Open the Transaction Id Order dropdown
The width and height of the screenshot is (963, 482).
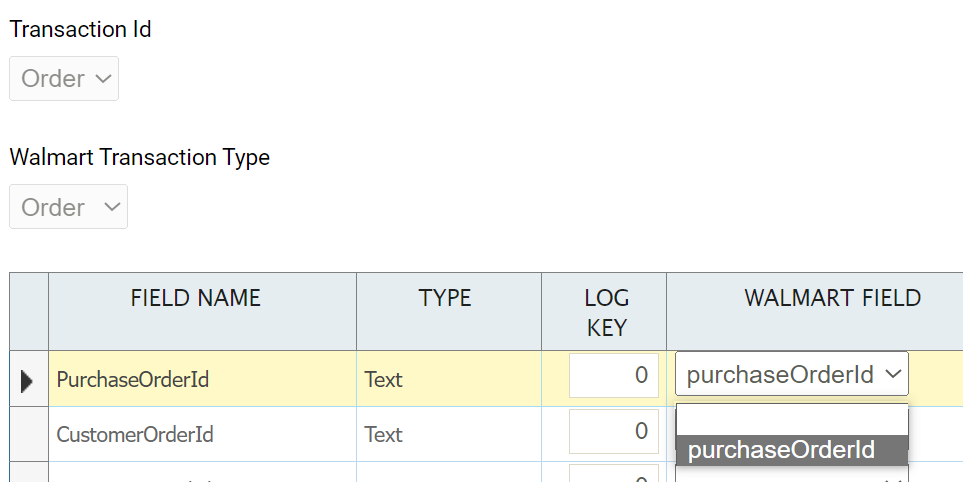(64, 79)
